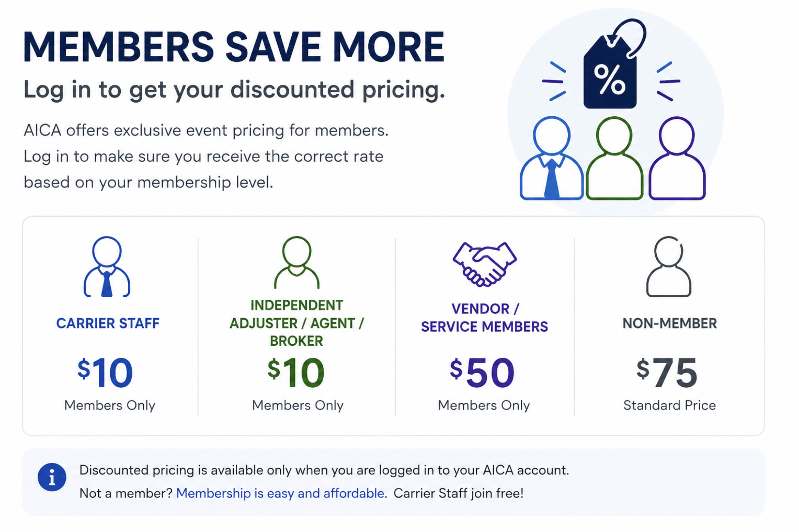
Task: Click the purple figure in header illustration
Action: click(x=677, y=158)
